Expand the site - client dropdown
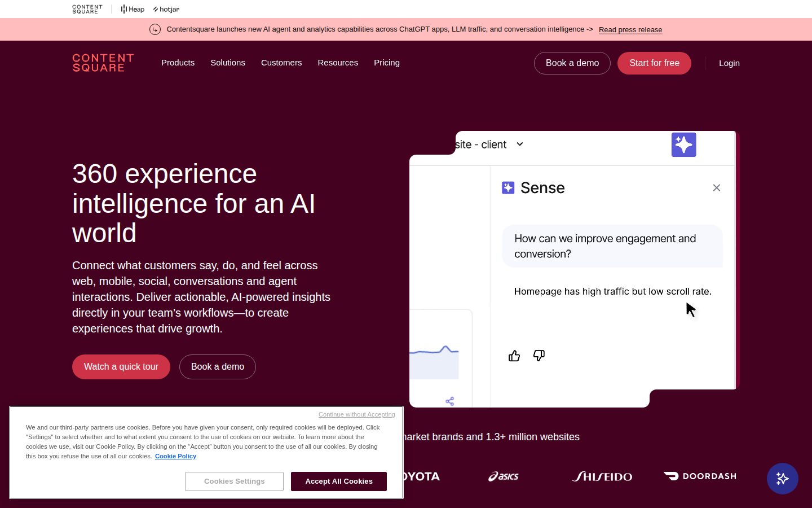 [x=520, y=144]
